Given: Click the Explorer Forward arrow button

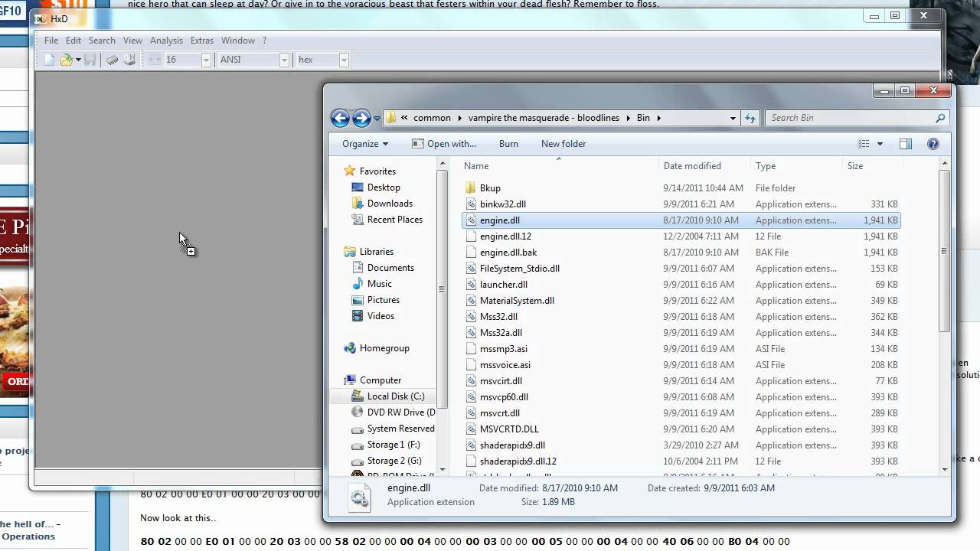Looking at the screenshot, I should [361, 118].
